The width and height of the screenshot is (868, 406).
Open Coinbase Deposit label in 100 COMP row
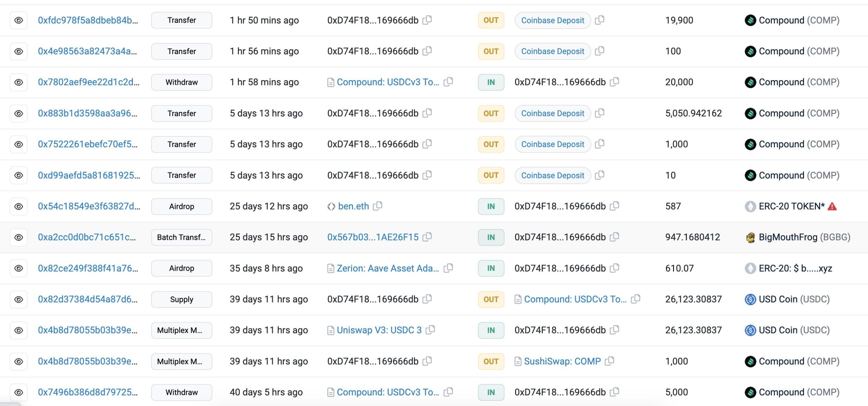click(x=552, y=51)
